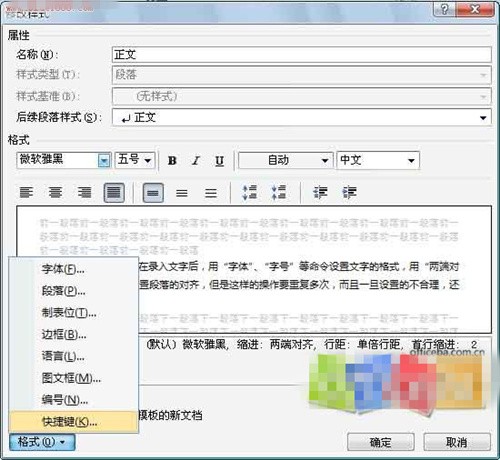500x460 pixels.
Task: Toggle Italic formatting button
Action: [196, 161]
